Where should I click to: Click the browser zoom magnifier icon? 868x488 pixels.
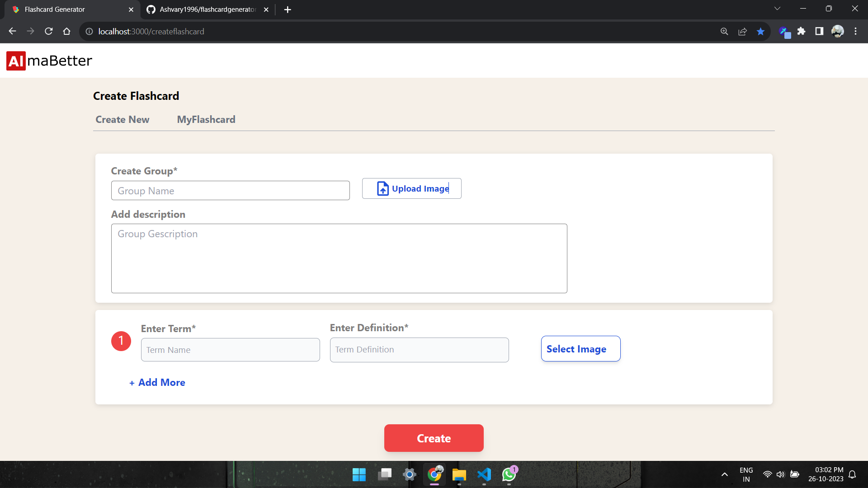(724, 32)
